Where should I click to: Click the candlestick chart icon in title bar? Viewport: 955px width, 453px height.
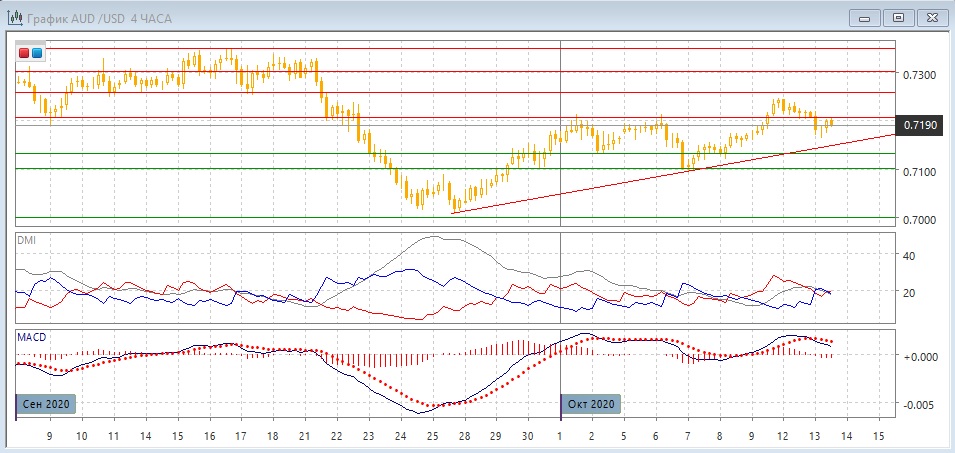(x=16, y=17)
